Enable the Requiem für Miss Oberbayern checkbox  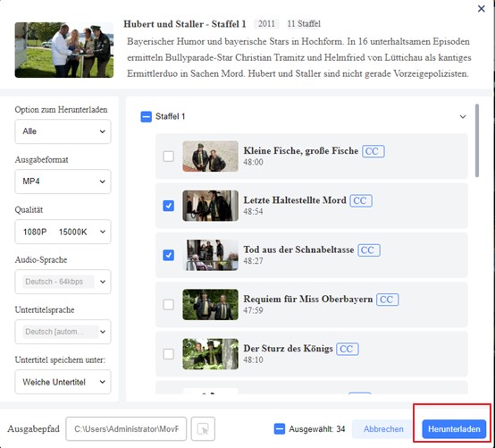(x=168, y=305)
